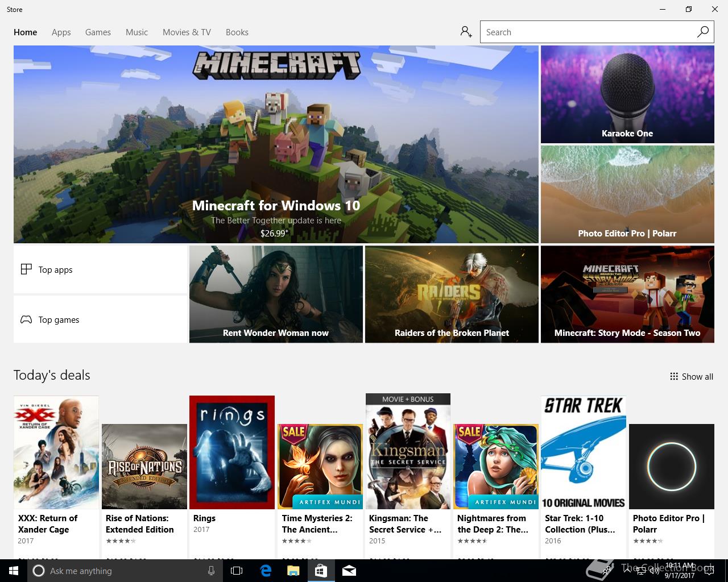Click the Show all grid icon

click(674, 376)
